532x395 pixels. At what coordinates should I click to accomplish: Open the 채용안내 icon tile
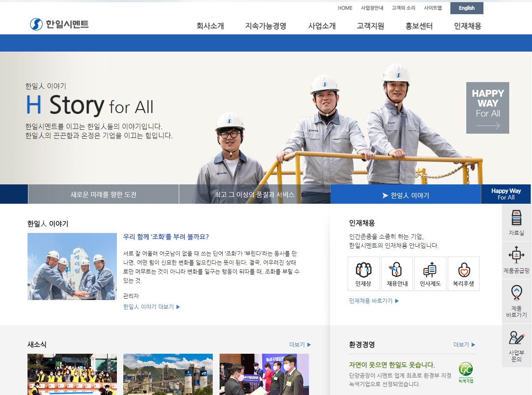(397, 274)
